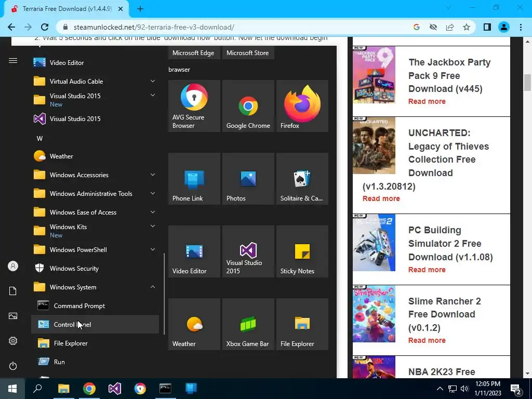Viewport: 532px width, 399px height.
Task: Expand the Windows Accessories folder
Action: click(95, 175)
